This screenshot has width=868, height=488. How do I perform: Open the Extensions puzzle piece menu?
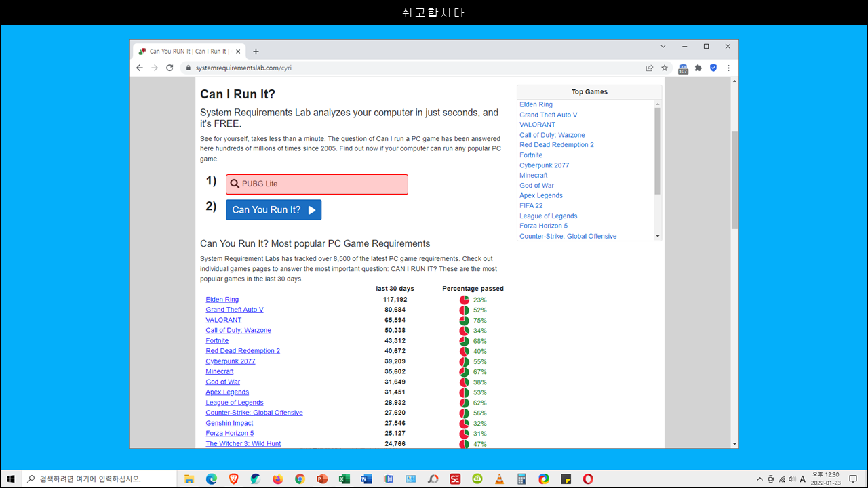[698, 68]
